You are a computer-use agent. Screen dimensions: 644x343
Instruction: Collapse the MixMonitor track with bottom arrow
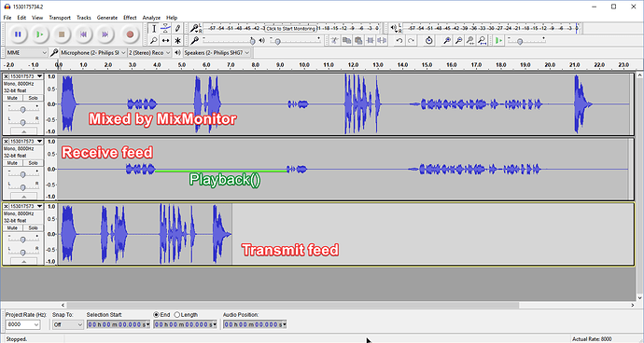point(23,131)
